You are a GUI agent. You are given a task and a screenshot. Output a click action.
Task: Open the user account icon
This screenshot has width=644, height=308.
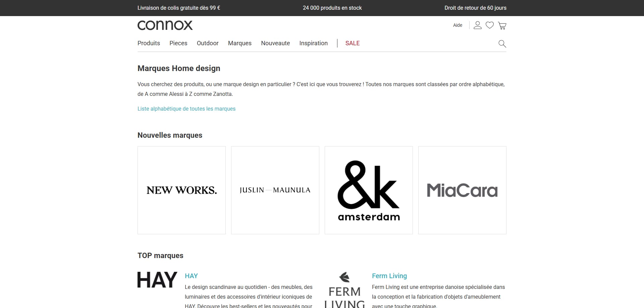[477, 25]
